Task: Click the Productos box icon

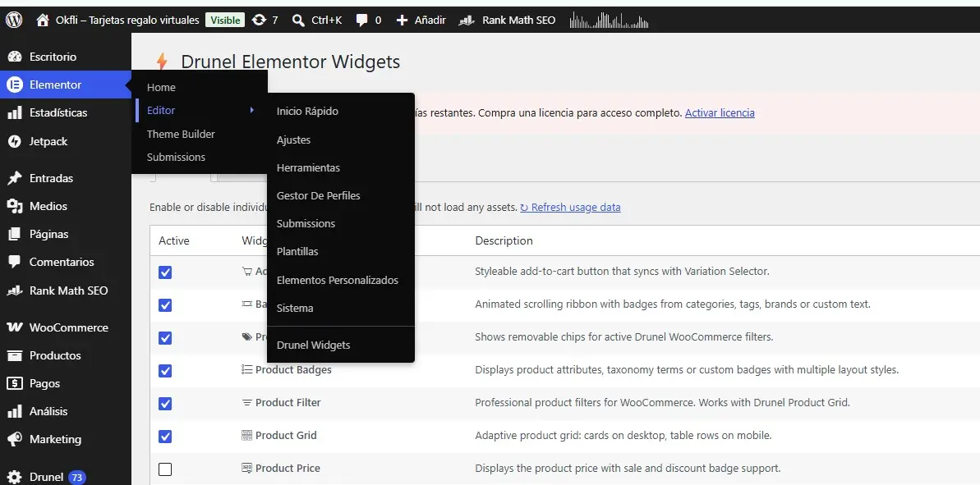Action: click(x=14, y=356)
